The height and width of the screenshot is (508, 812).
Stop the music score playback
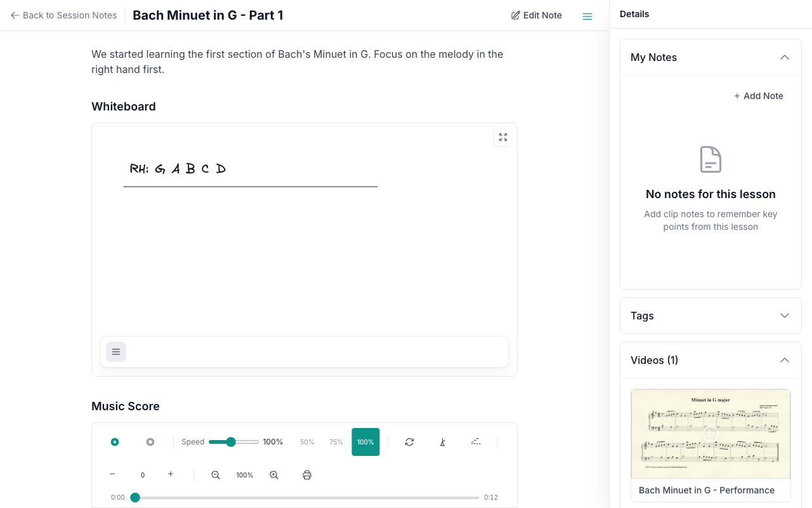150,442
